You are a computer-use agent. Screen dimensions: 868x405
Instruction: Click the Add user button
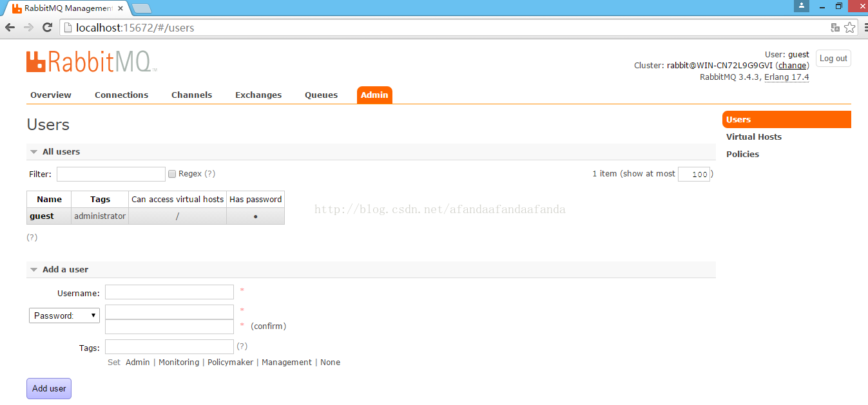pyautogui.click(x=49, y=388)
